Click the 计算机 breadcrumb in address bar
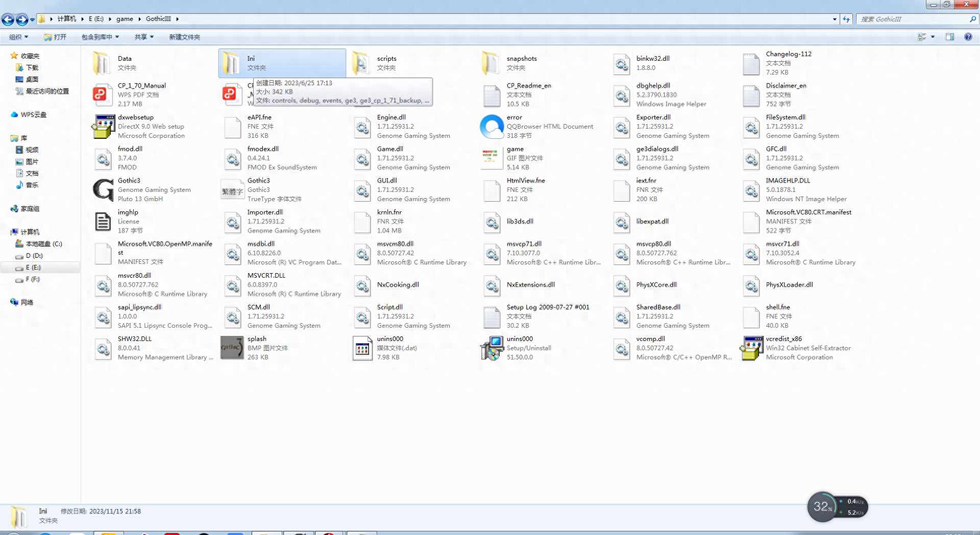Viewport: 980px width, 535px height. point(66,19)
